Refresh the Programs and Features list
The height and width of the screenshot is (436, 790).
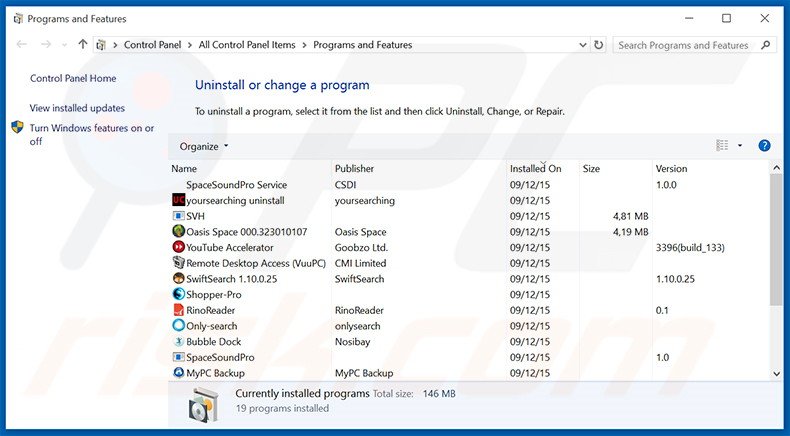pyautogui.click(x=599, y=45)
